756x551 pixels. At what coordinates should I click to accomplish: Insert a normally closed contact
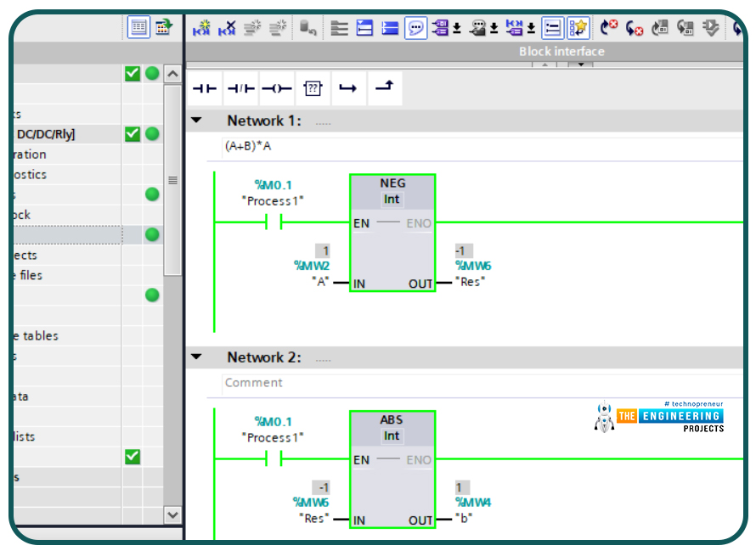(x=240, y=88)
